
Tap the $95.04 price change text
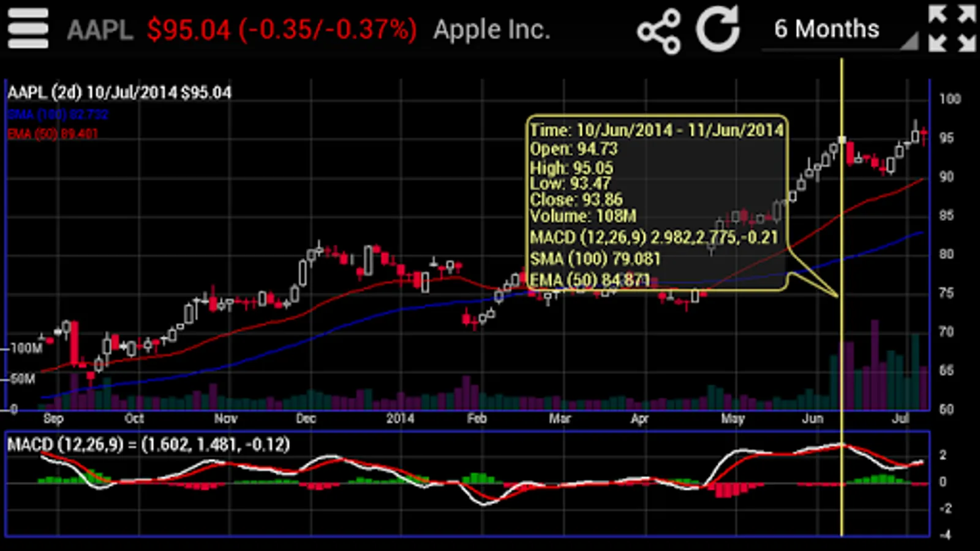coord(282,30)
